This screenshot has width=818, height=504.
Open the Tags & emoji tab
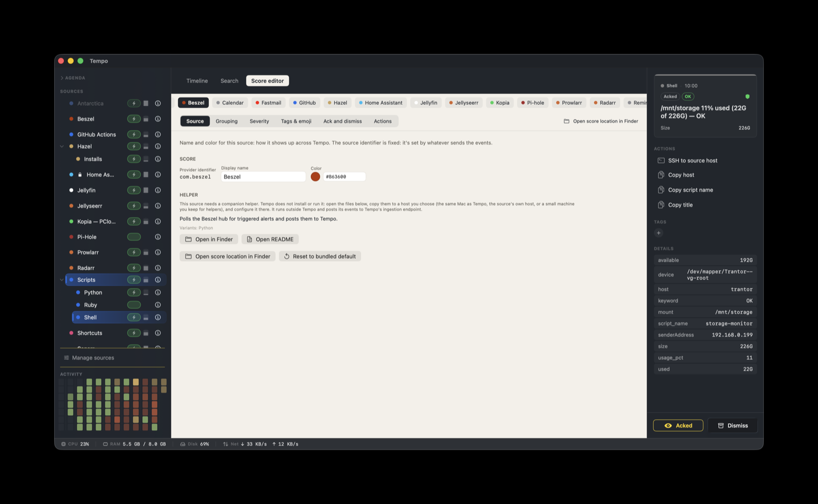[x=296, y=121]
